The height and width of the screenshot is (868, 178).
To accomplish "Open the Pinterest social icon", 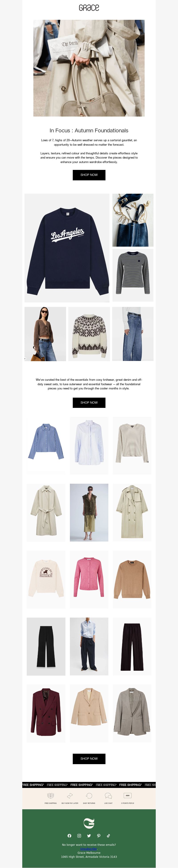I will [x=99, y=836].
